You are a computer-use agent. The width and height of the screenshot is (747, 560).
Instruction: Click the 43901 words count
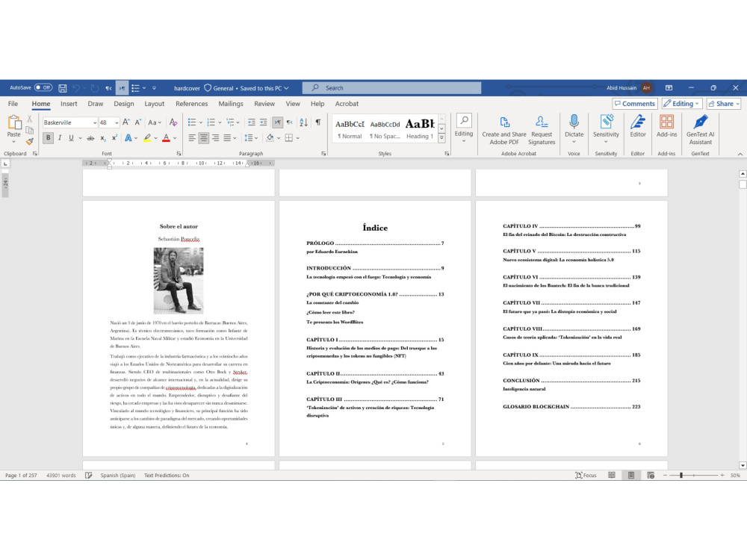[61, 475]
